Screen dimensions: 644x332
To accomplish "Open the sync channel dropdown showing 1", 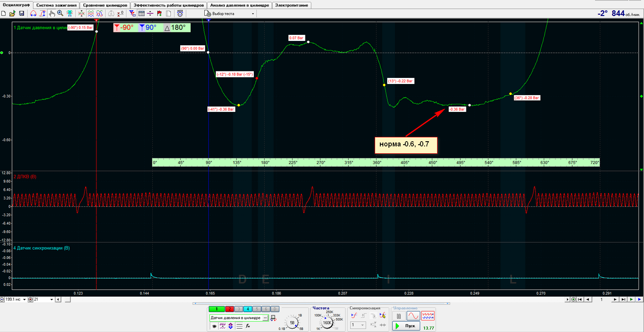I will [358, 325].
